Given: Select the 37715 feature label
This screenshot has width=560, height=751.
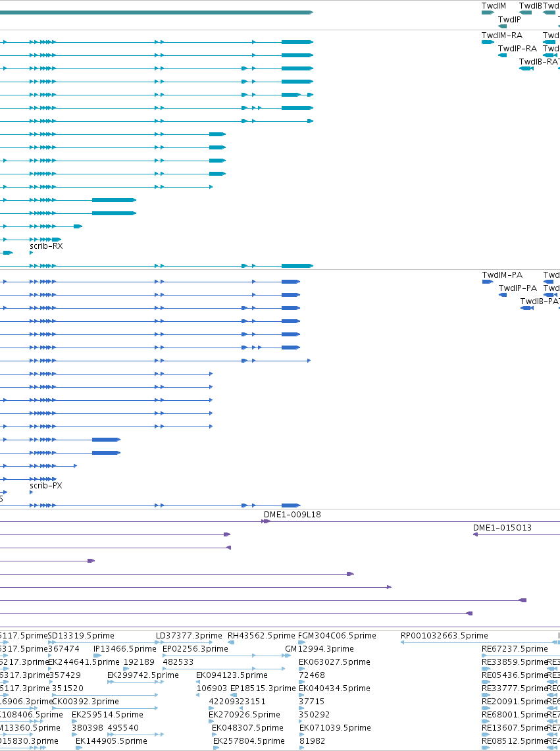Looking at the screenshot, I should pos(311,701).
